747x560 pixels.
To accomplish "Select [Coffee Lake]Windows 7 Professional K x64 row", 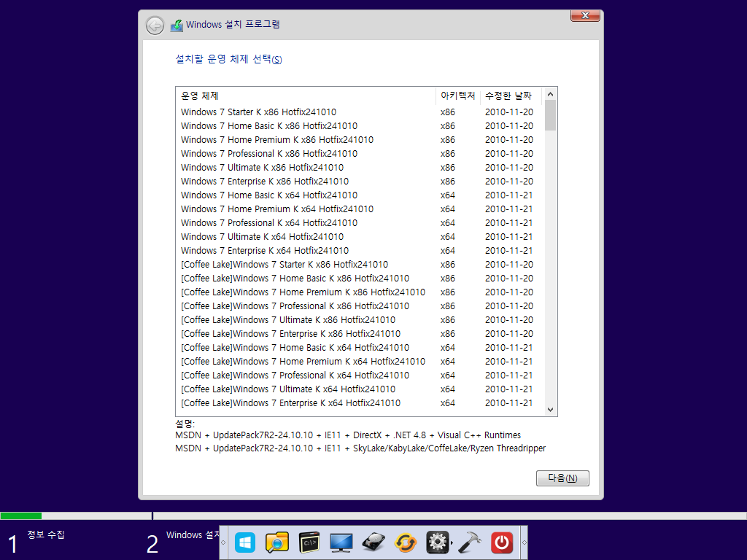I will tap(360, 375).
